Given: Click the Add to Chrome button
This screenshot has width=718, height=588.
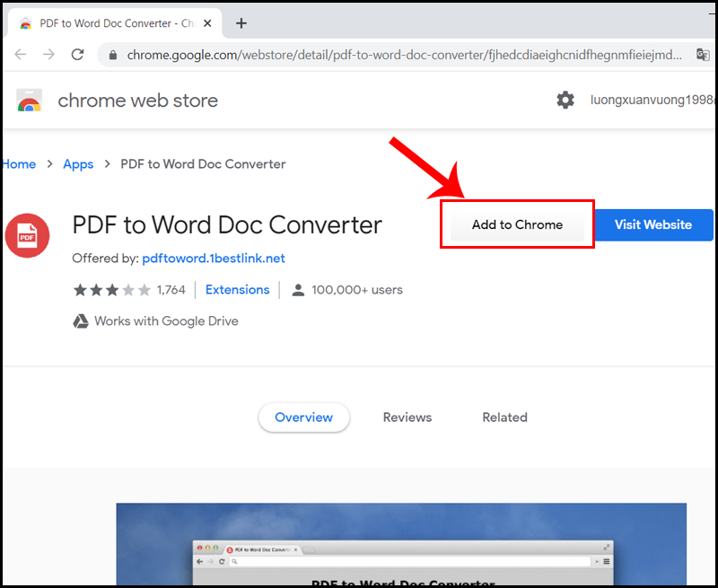Looking at the screenshot, I should tap(516, 224).
